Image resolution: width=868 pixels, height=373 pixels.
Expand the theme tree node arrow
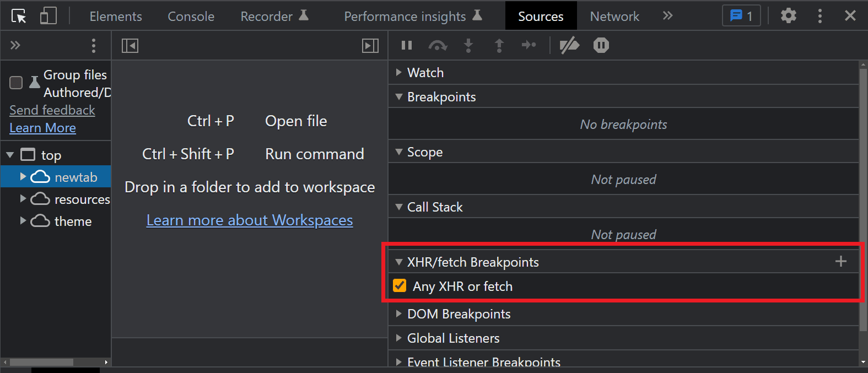pyautogui.click(x=23, y=221)
